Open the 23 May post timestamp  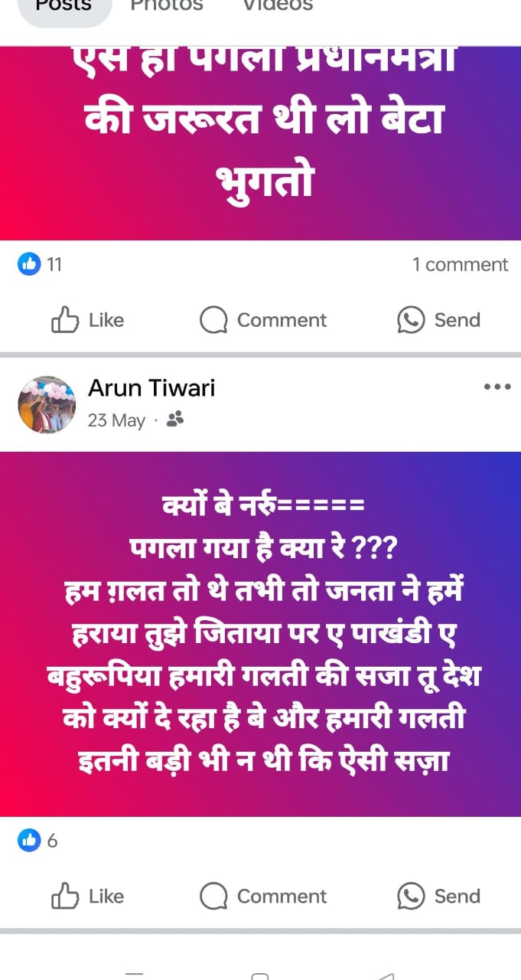coord(116,420)
